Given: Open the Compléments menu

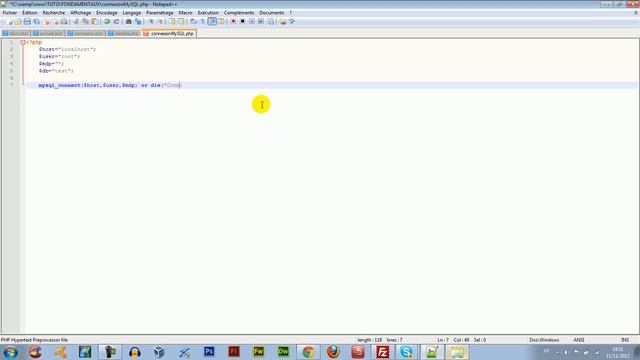Looking at the screenshot, I should pos(239,13).
